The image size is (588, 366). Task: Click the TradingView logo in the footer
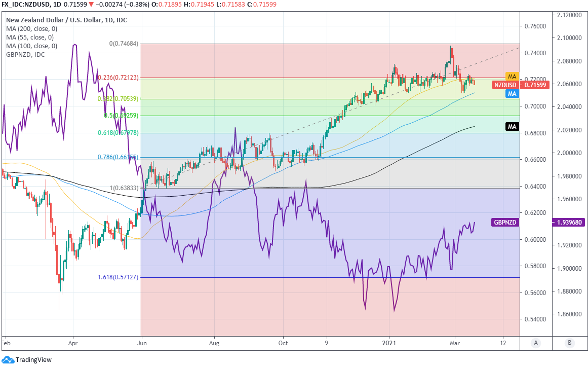click(27, 359)
